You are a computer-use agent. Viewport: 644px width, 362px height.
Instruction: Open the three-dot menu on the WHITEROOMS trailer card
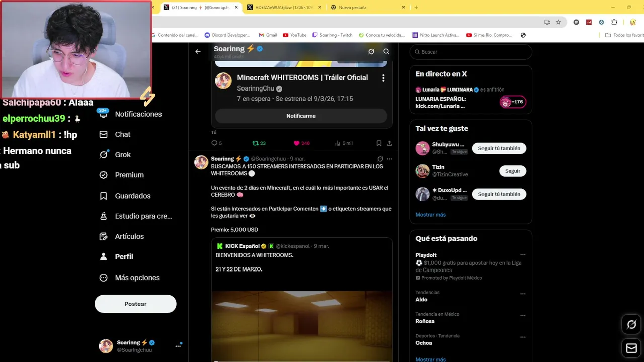(383, 78)
